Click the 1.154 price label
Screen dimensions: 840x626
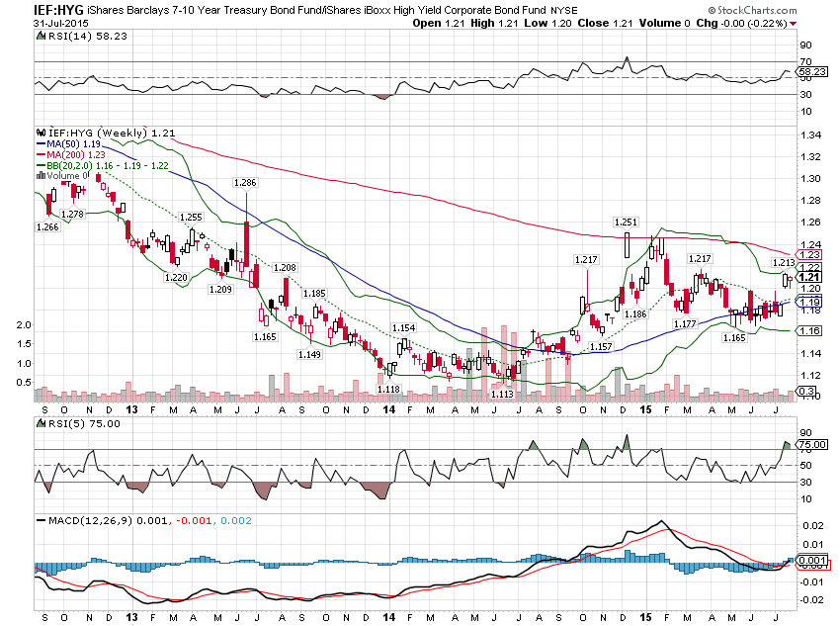click(404, 328)
